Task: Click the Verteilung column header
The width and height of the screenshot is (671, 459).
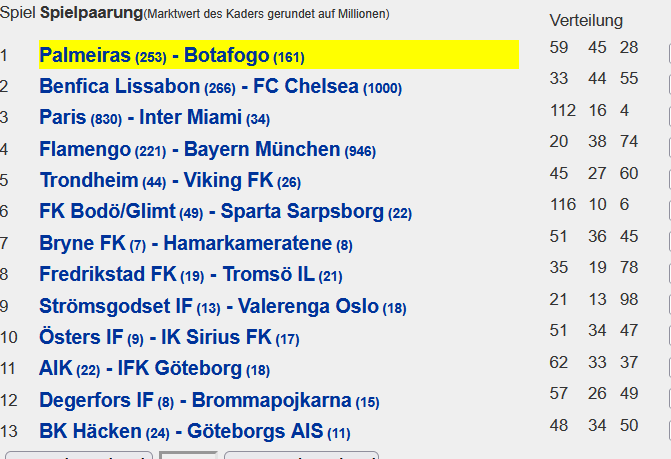Action: (x=586, y=21)
